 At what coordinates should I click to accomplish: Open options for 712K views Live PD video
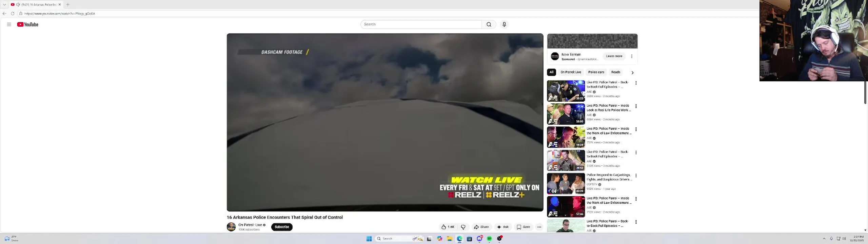[636, 199]
